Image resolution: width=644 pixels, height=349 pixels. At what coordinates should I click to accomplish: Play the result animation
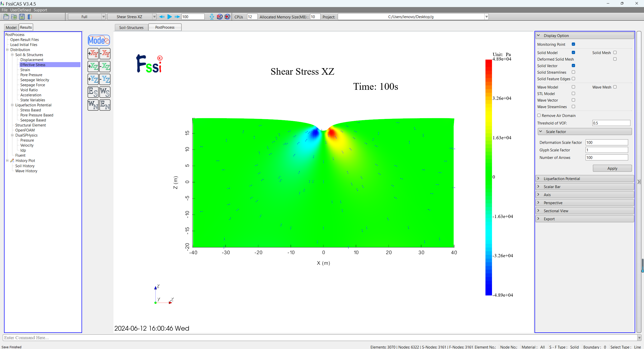pos(170,17)
